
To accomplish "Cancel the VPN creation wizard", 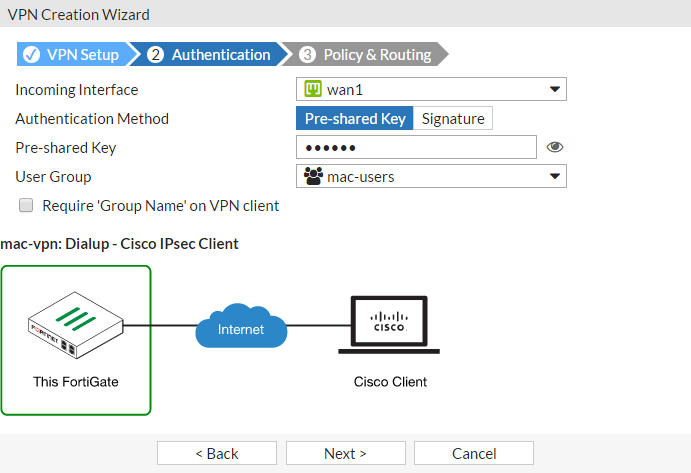I will coord(474,453).
